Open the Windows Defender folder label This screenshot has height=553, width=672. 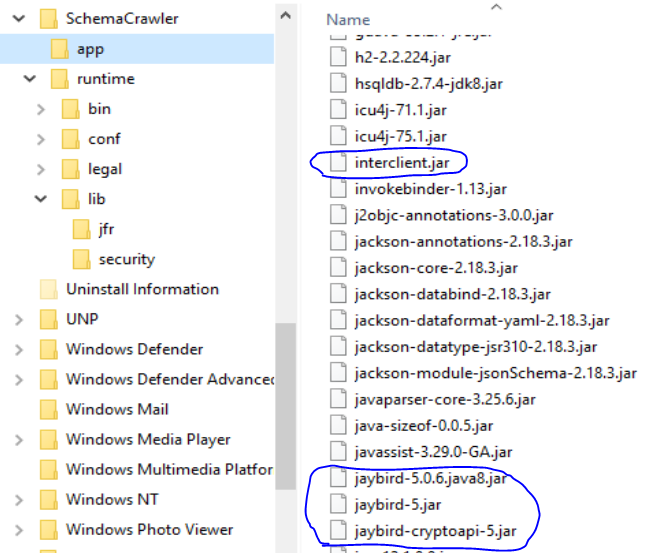tap(134, 349)
